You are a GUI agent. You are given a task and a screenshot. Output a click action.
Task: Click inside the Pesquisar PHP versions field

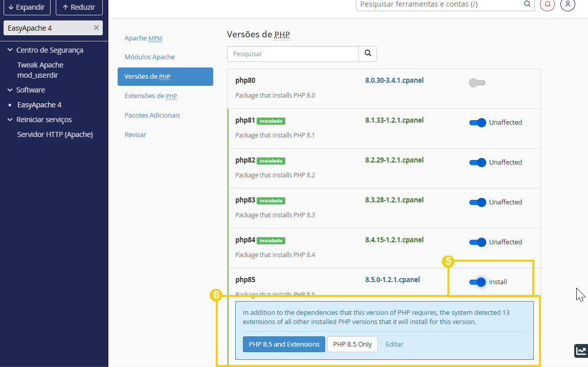pyautogui.click(x=292, y=54)
